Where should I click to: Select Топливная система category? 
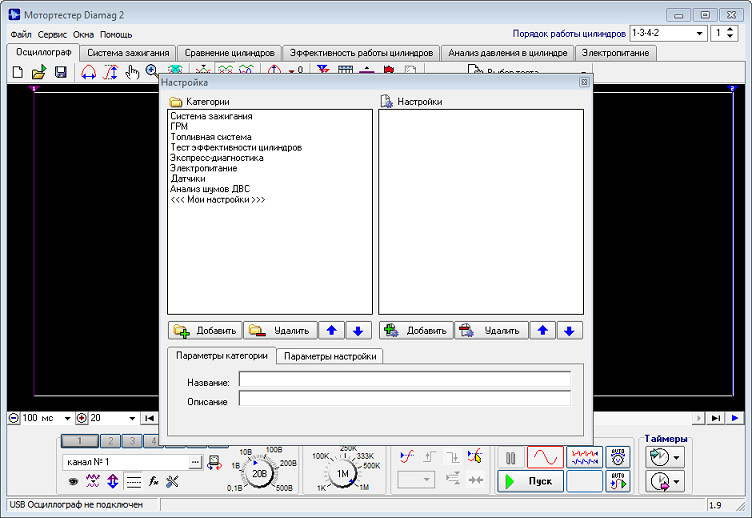point(211,137)
